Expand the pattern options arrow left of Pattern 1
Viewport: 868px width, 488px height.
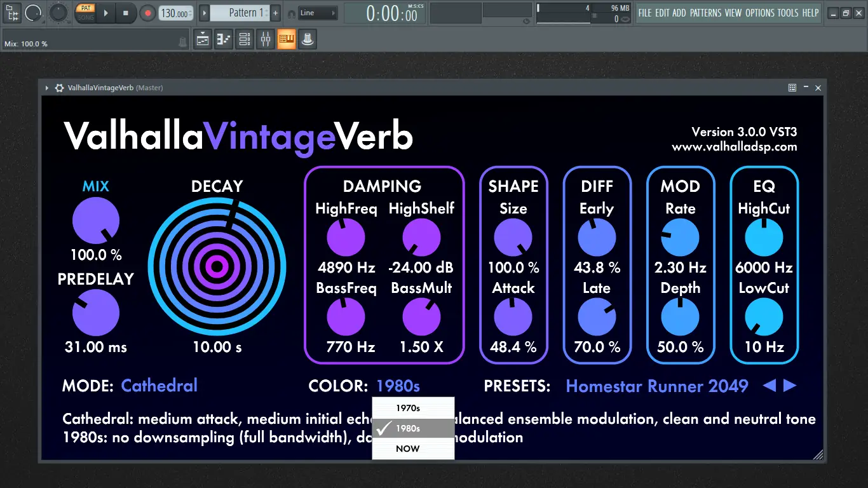click(204, 13)
